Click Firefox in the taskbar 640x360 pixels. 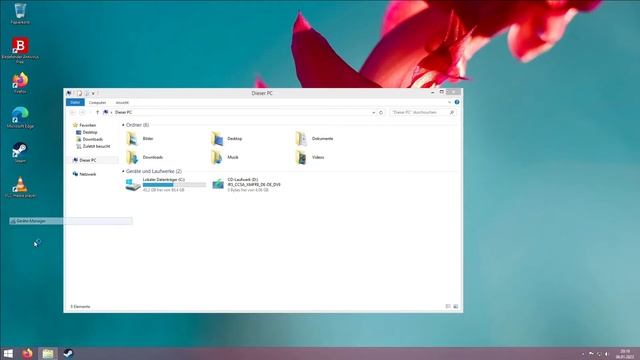pyautogui.click(x=27, y=353)
